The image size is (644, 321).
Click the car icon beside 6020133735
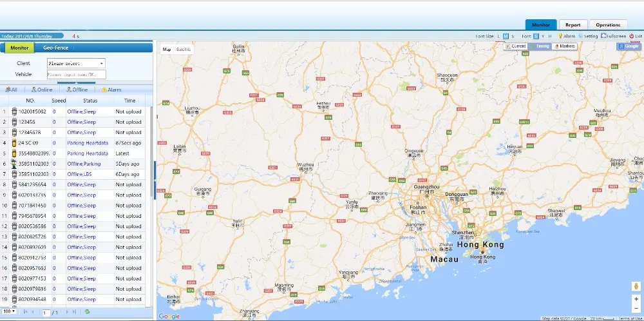pos(14,195)
